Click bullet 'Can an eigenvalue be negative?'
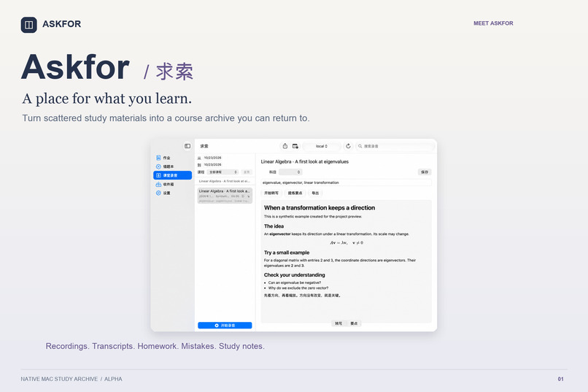This screenshot has width=588, height=392. (295, 283)
